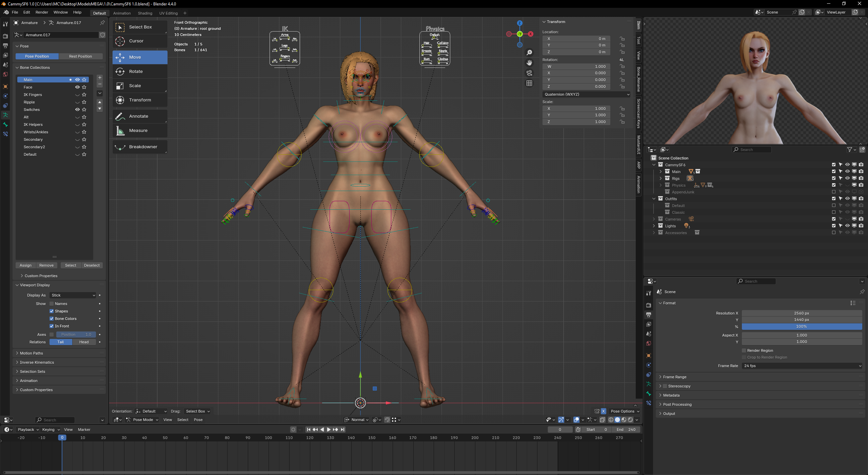Select the Measure tool
The image size is (868, 475).
click(x=140, y=131)
